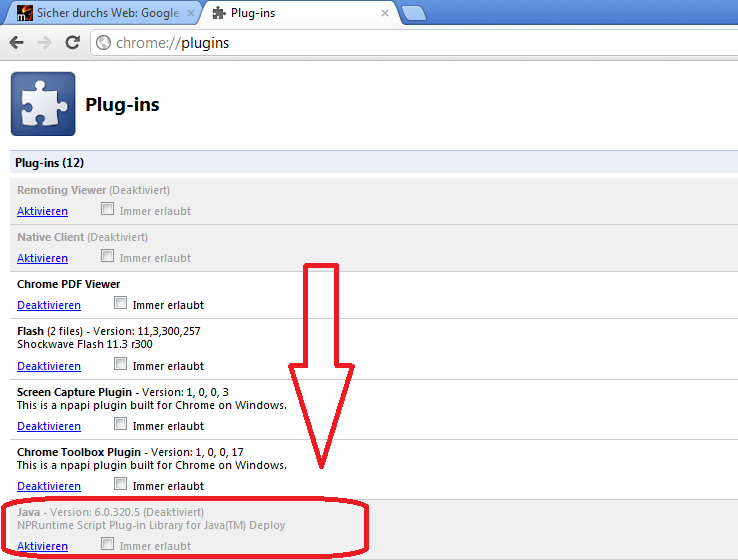The image size is (738, 560).
Task: Click the npapi description under Chrome Toolbox Plugin
Action: click(152, 465)
